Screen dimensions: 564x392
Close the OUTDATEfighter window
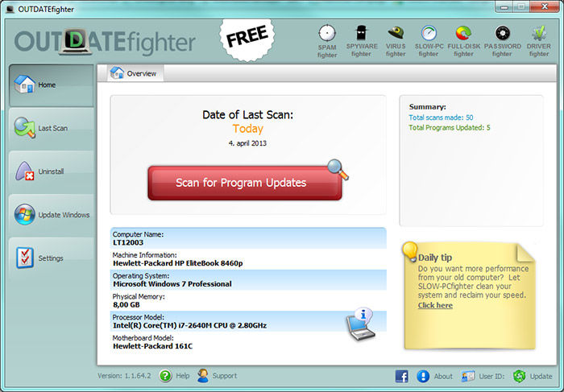click(x=544, y=6)
